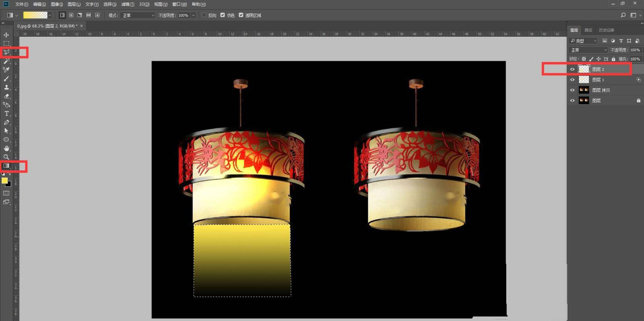Enable the 反向 (Reverse) checkbox

click(x=204, y=15)
